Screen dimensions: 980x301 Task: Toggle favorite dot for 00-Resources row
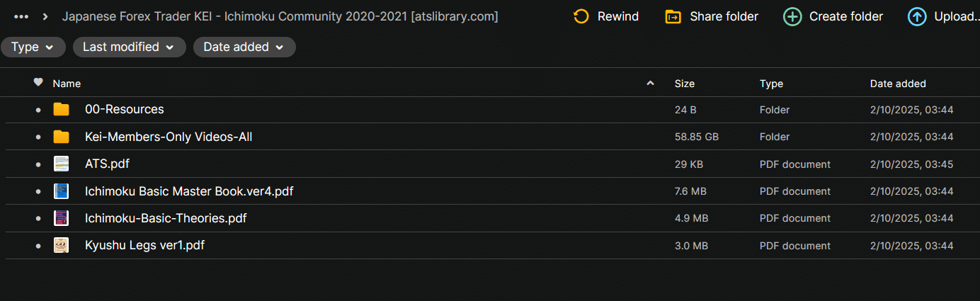coord(38,110)
